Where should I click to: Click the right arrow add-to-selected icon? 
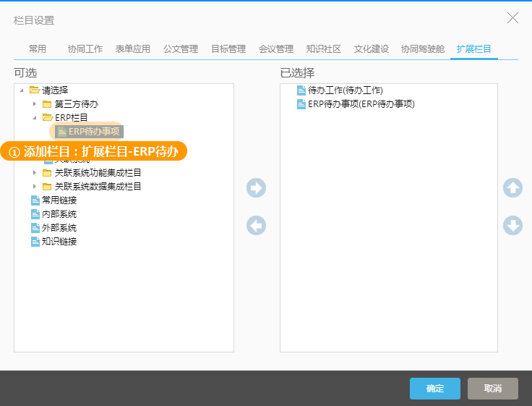coord(256,188)
